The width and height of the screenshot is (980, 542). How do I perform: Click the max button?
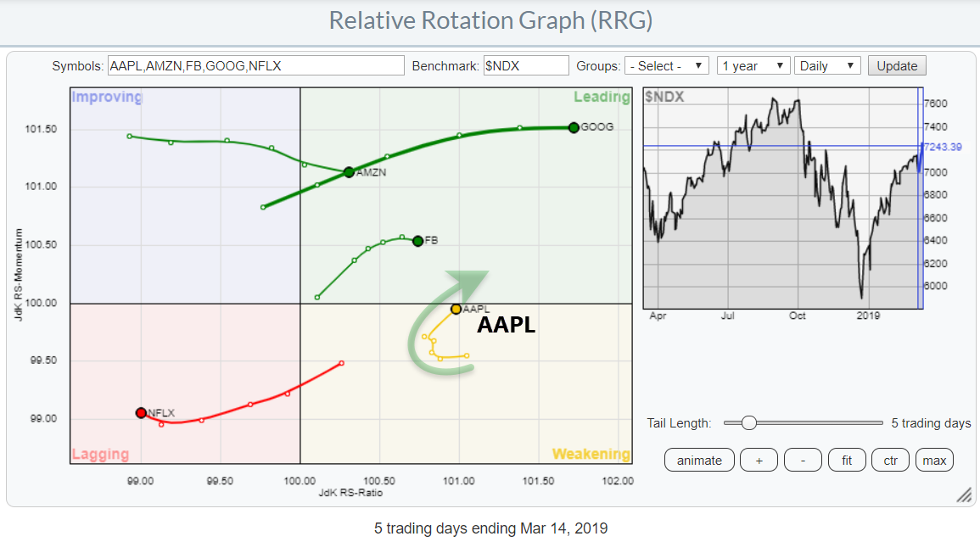click(x=934, y=460)
